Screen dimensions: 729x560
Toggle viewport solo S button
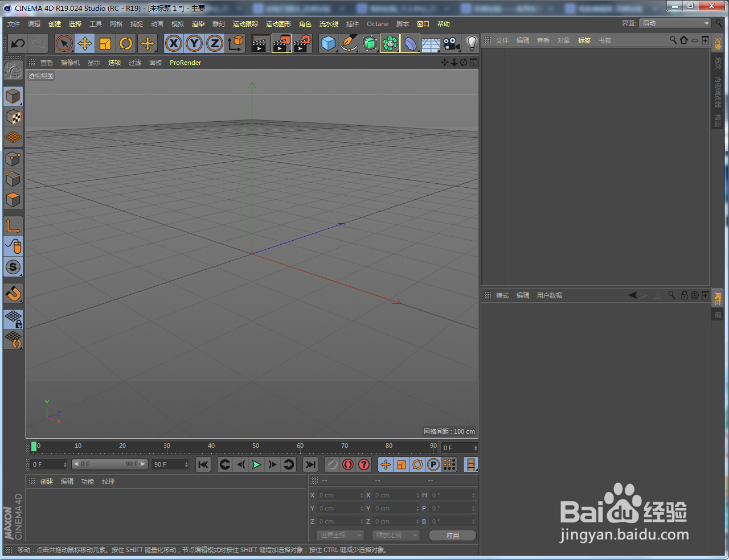[x=13, y=267]
